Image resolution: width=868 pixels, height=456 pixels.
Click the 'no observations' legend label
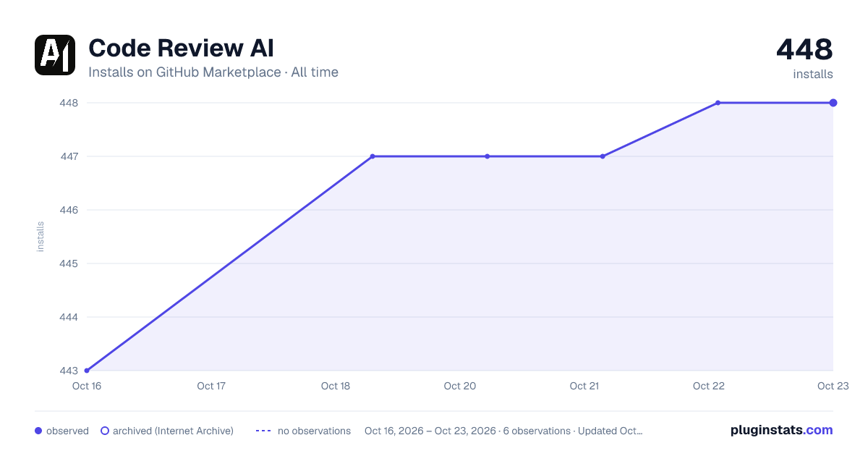[x=314, y=431]
